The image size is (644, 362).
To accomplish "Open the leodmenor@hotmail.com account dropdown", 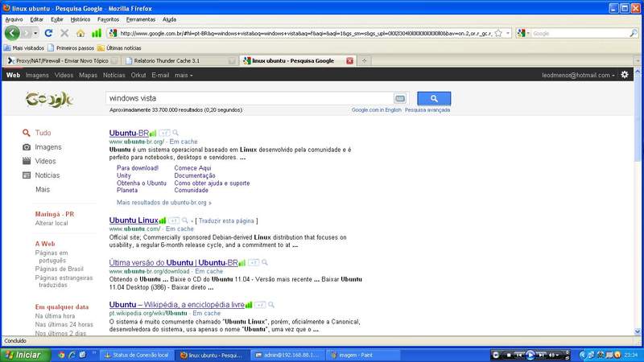I will pyautogui.click(x=578, y=75).
